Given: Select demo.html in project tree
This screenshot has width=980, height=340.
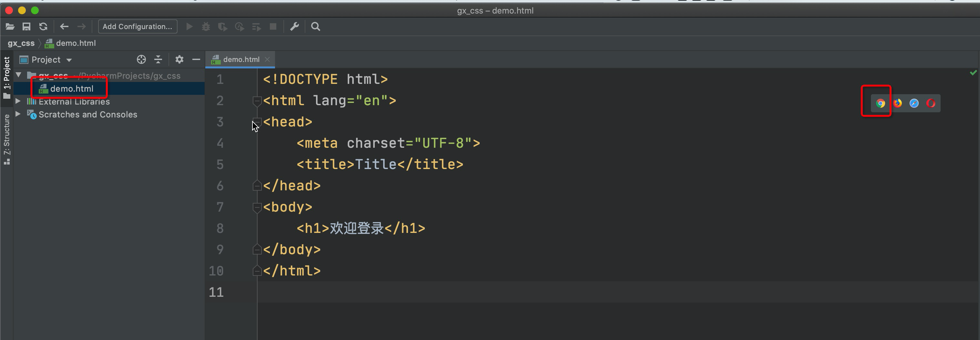Looking at the screenshot, I should pos(72,89).
